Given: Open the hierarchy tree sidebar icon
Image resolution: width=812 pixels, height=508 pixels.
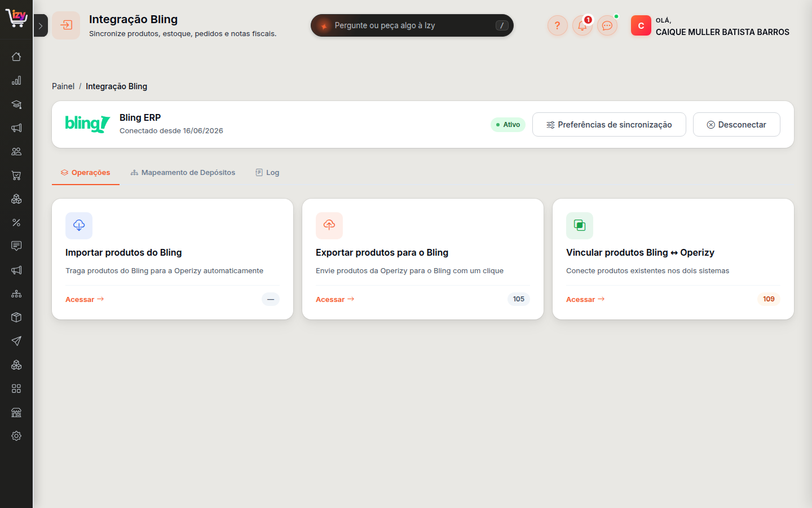Looking at the screenshot, I should (16, 294).
